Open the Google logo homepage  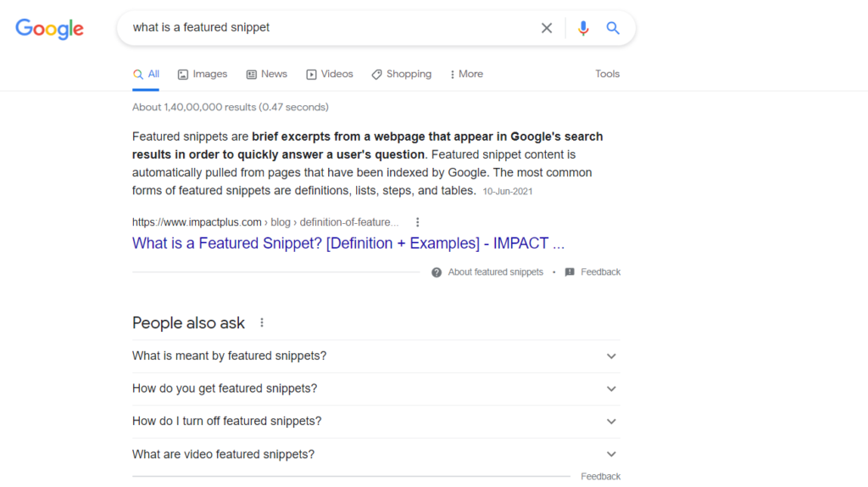click(49, 29)
